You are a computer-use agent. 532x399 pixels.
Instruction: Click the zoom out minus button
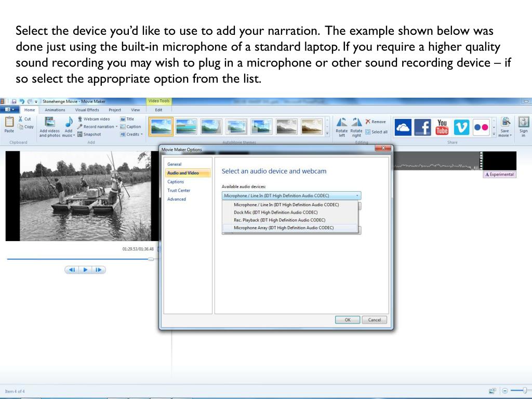[505, 391]
